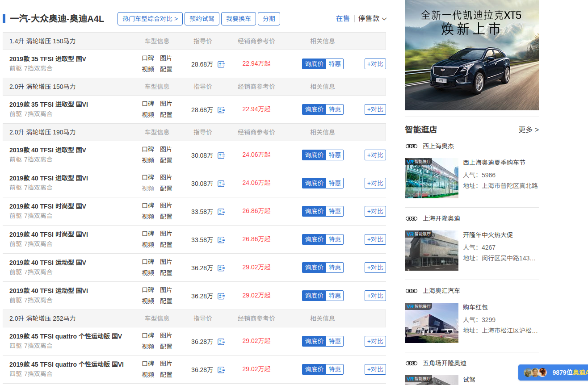Click the 一汽-大众奥迪-奥迪A4L heading

pos(57,19)
